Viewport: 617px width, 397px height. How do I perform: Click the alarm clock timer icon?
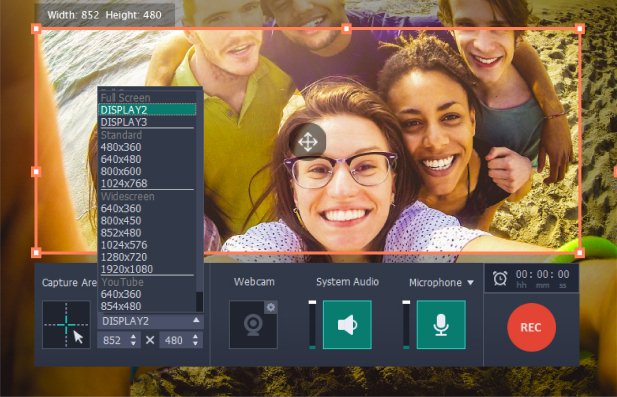(500, 278)
